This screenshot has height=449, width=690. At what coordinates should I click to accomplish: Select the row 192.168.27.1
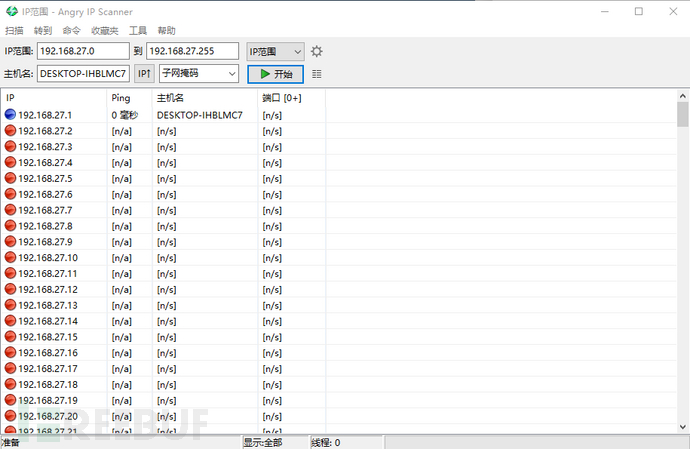coord(339,115)
